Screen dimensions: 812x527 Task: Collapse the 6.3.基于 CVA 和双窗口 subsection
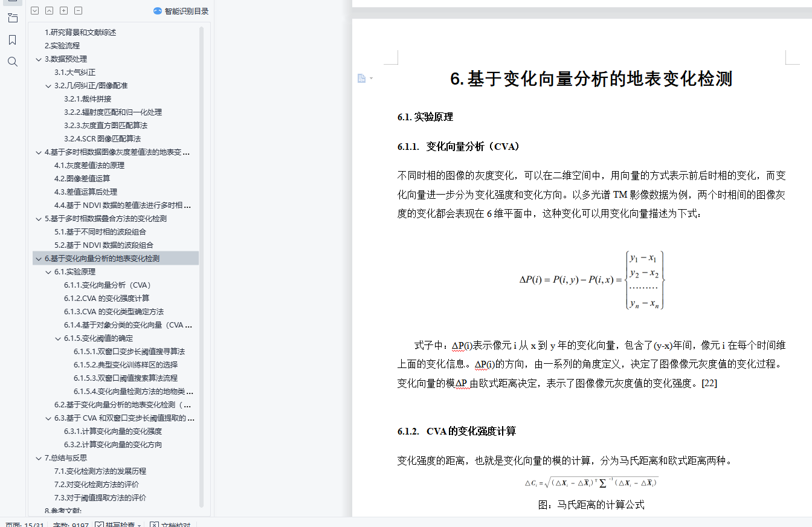click(x=48, y=418)
